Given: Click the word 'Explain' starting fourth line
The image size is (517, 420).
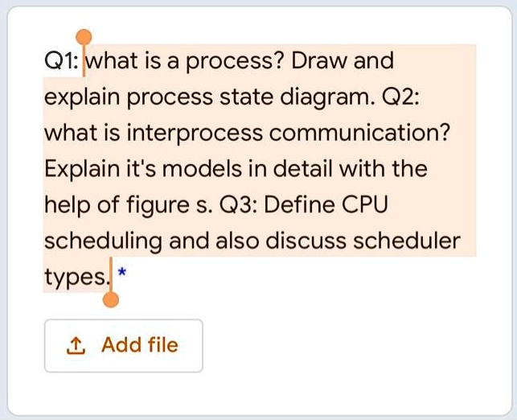Looking at the screenshot, I should (x=83, y=170).
